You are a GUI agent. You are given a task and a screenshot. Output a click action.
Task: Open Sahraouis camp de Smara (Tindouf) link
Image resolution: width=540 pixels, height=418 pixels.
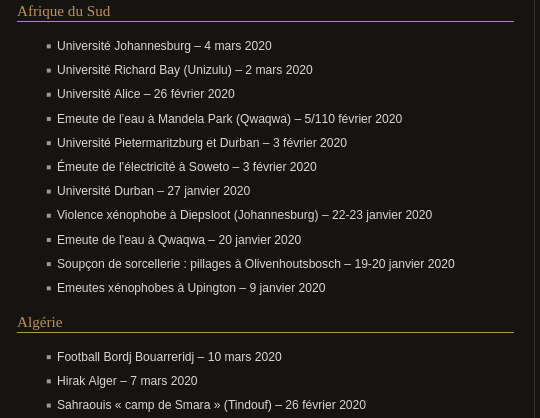tap(211, 405)
